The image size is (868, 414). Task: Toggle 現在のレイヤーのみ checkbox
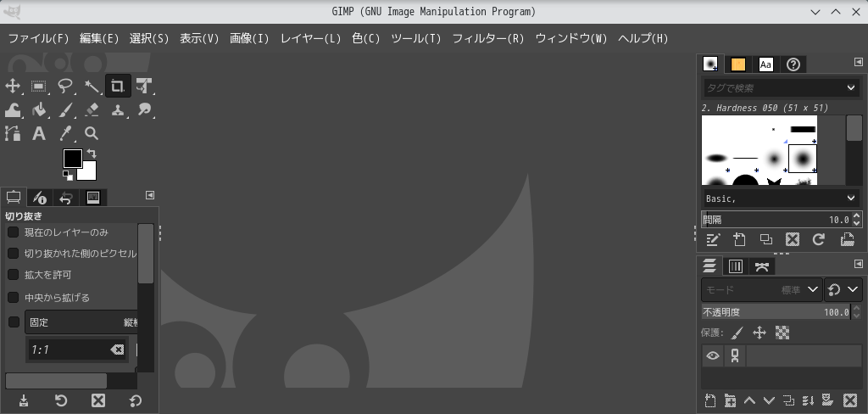tap(13, 232)
